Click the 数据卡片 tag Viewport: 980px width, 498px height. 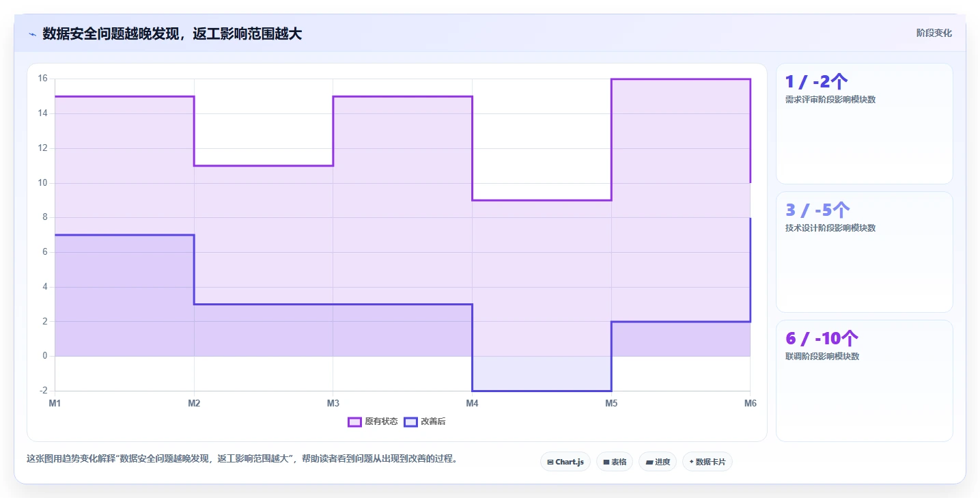click(x=708, y=462)
